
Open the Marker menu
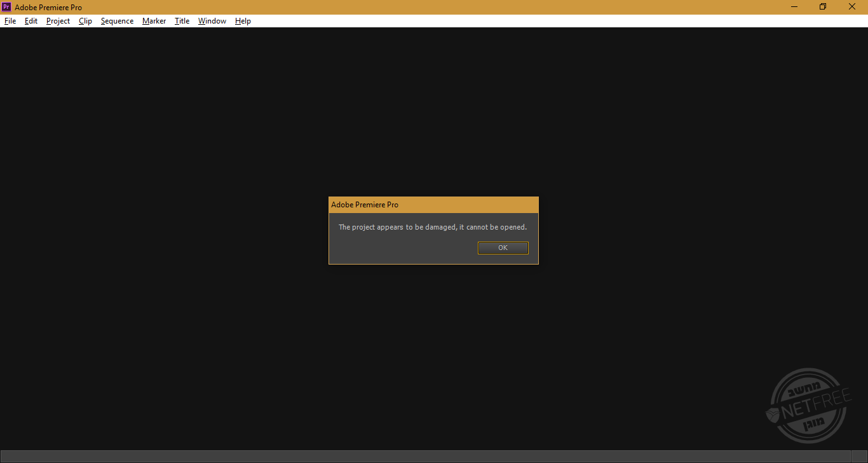click(x=154, y=21)
